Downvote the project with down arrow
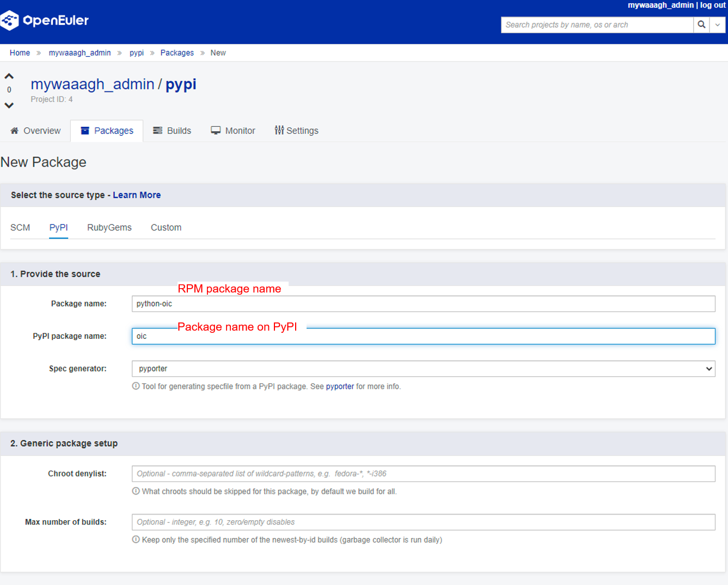The image size is (728, 585). [9, 105]
